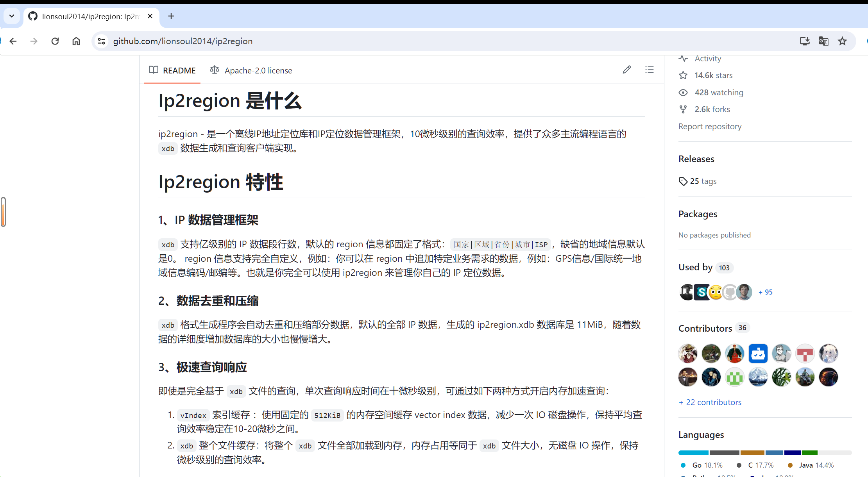Viewport: 868px width, 477px height.
Task: Open the Apache-2.0 license tab
Action: 251,71
